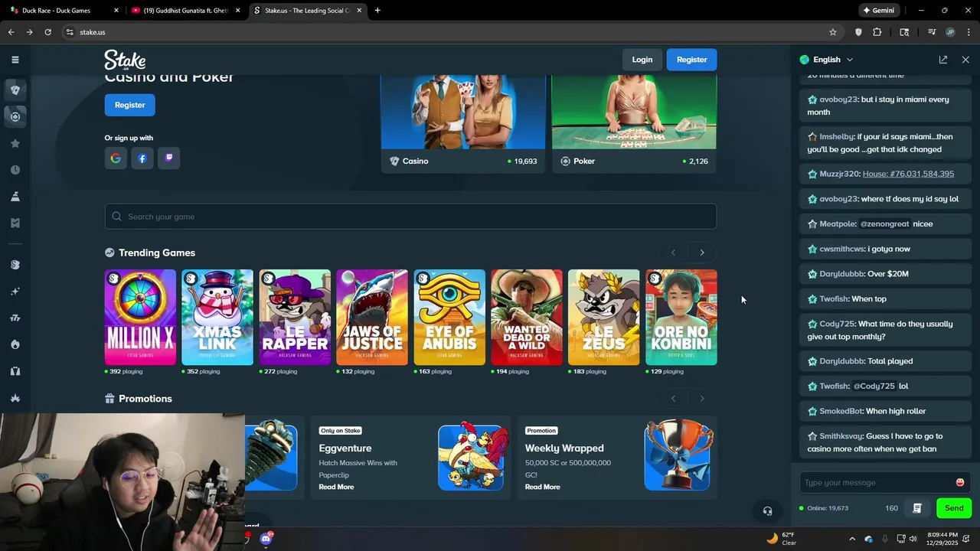Sign up with Facebook icon
Viewport: 980px width, 551px height.
click(x=142, y=158)
